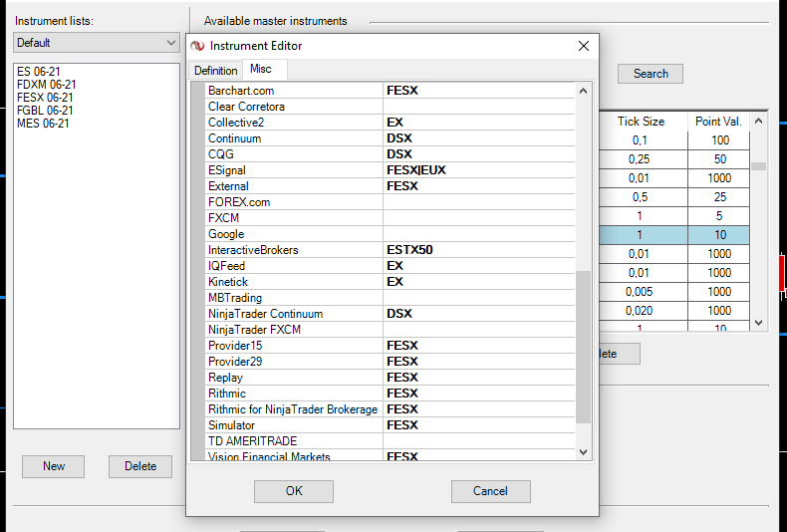Image resolution: width=787 pixels, height=532 pixels.
Task: Click the New button under the instrument list
Action: click(x=53, y=466)
